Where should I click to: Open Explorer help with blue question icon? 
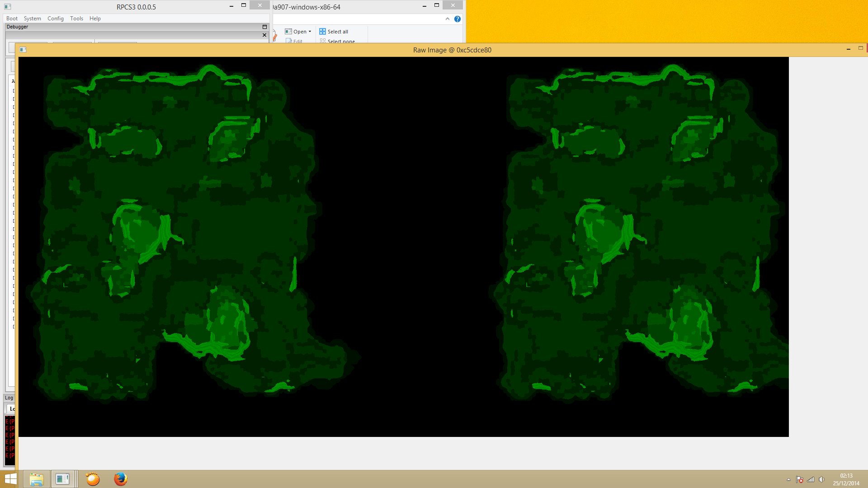click(458, 19)
